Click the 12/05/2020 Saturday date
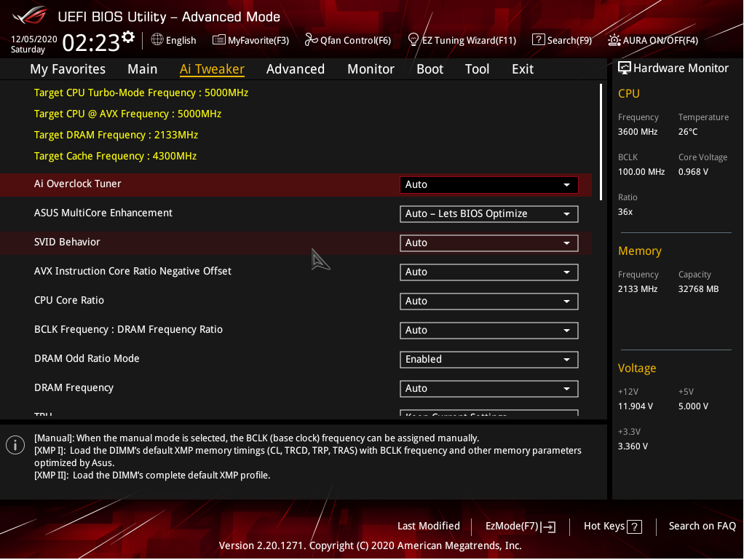Viewport: 744px width, 560px height. pos(33,44)
